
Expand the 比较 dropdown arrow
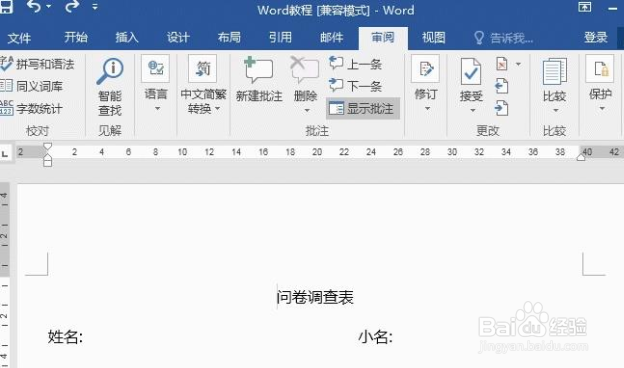(x=556, y=111)
